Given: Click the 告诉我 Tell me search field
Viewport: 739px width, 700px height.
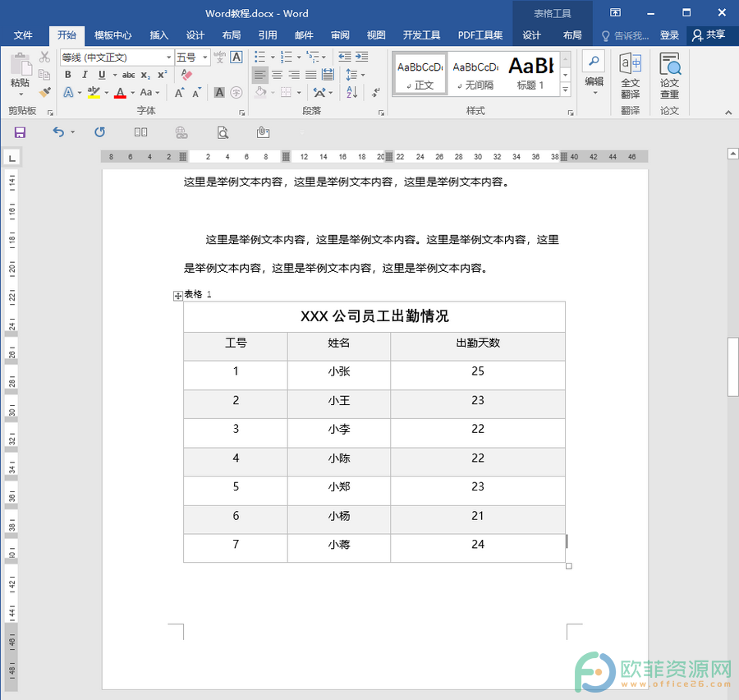Looking at the screenshot, I should coord(626,35).
